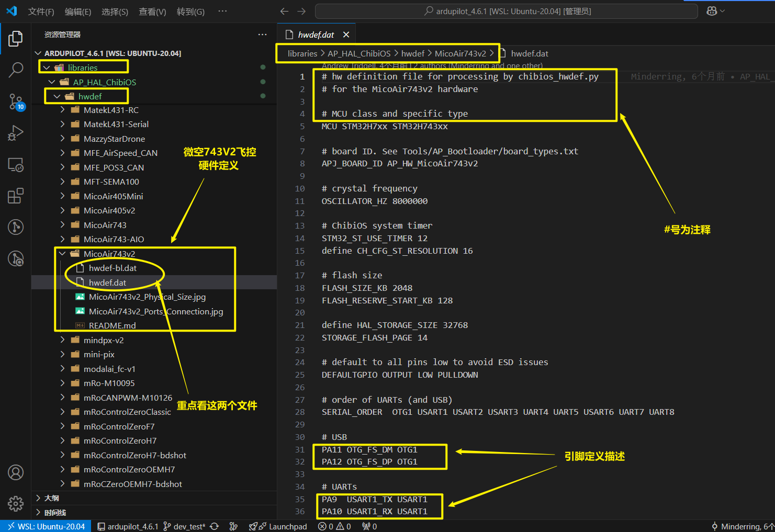Click the errors and warnings status indicator
Viewport: 775px width, 532px height.
(334, 526)
